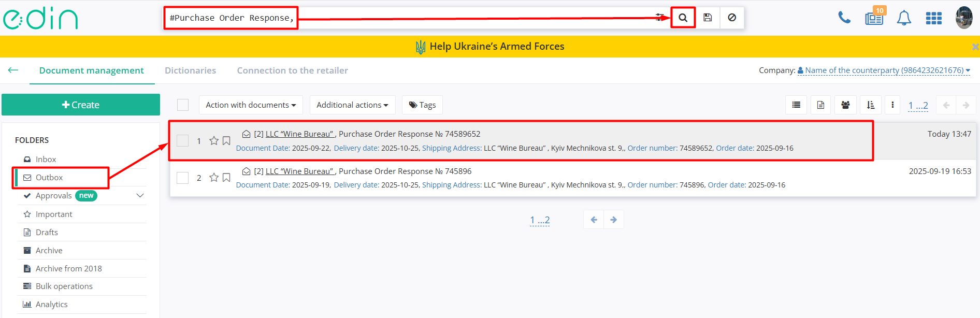
Task: Open the vertical three-dot menu
Action: [892, 105]
